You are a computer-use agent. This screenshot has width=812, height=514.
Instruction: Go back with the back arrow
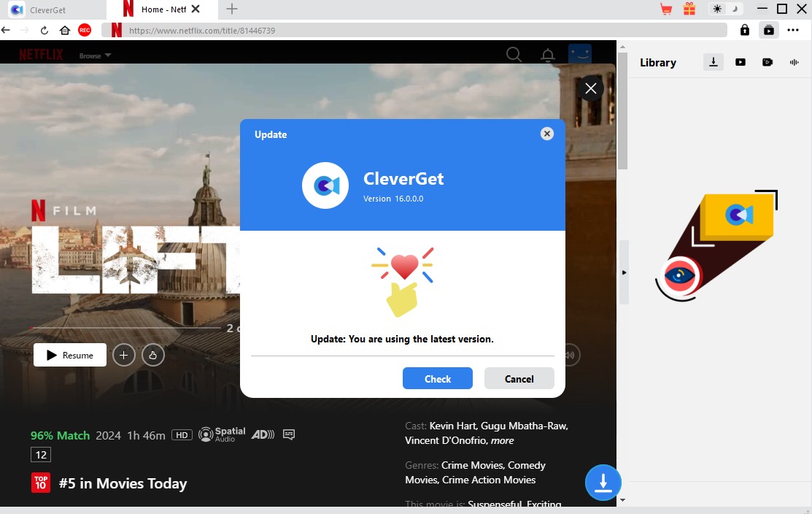[x=6, y=30]
